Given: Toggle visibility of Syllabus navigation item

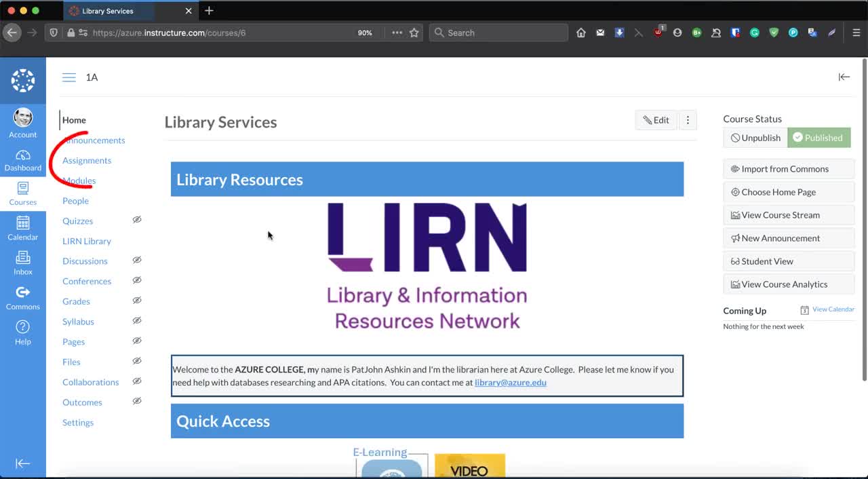Looking at the screenshot, I should point(137,320).
